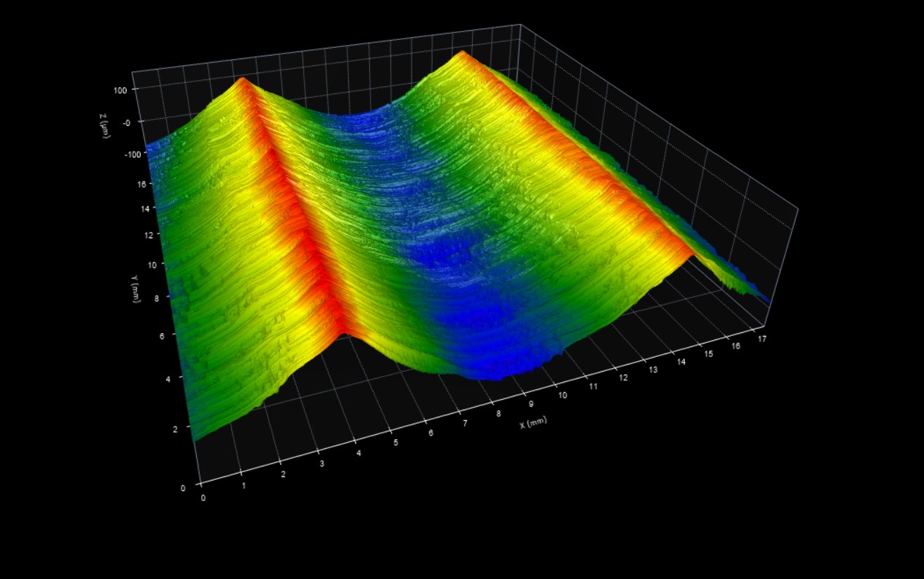Click the Y-axis tick label "4"
924x579 pixels.
pyautogui.click(x=168, y=378)
